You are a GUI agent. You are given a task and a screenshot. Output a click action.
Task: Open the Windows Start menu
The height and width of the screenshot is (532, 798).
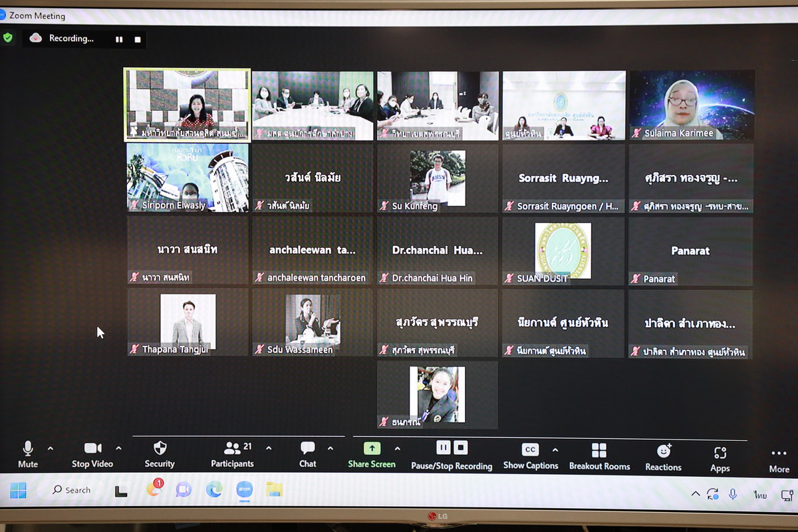click(x=19, y=491)
